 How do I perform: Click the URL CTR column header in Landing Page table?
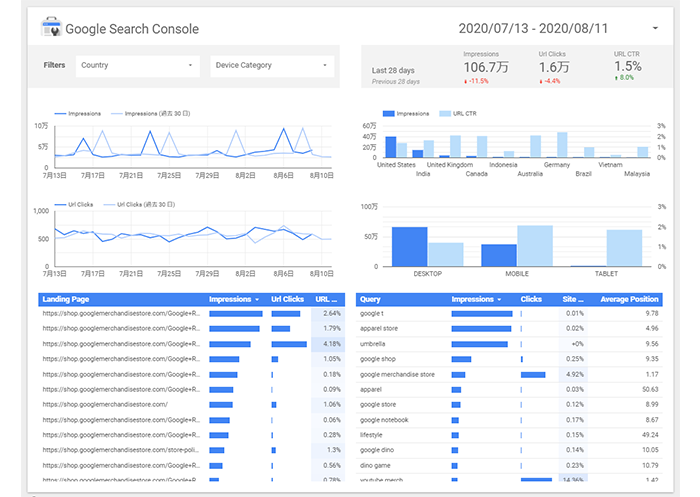(326, 299)
